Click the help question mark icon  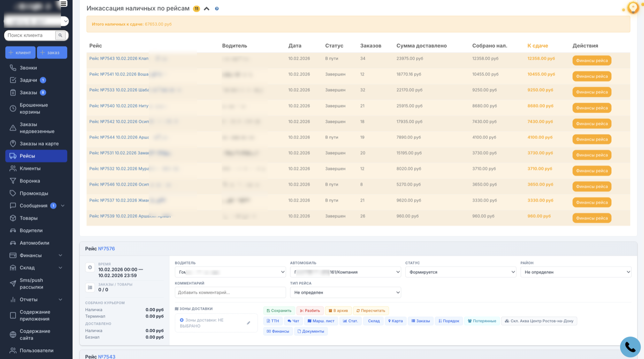[x=217, y=9]
